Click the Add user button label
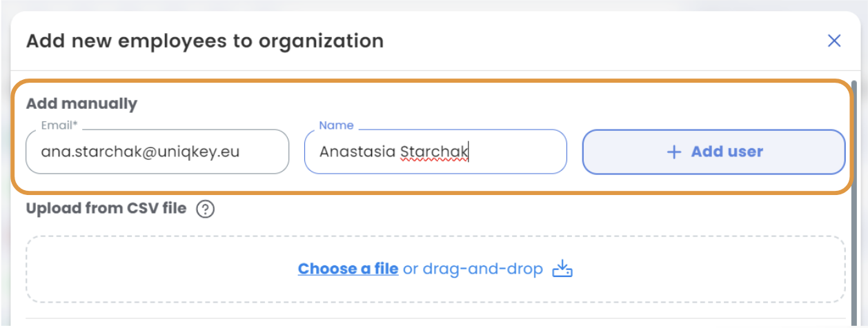Viewport: 868px width, 328px height. (727, 152)
